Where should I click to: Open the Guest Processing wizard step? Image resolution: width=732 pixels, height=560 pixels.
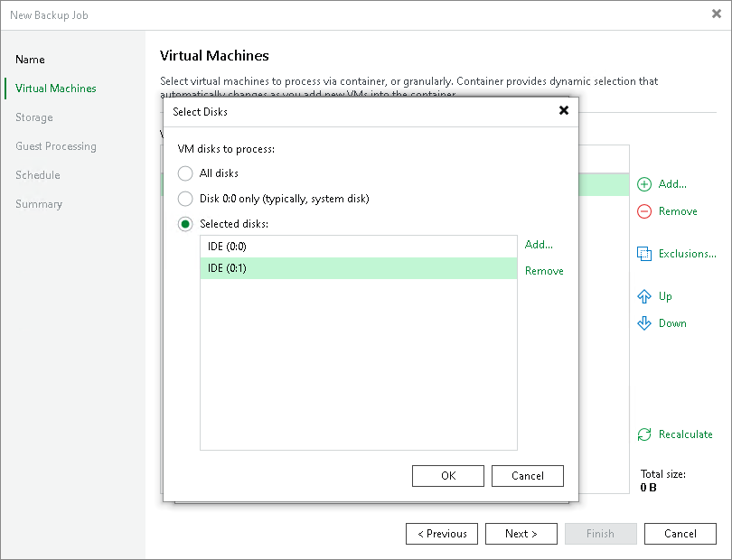[x=56, y=146]
